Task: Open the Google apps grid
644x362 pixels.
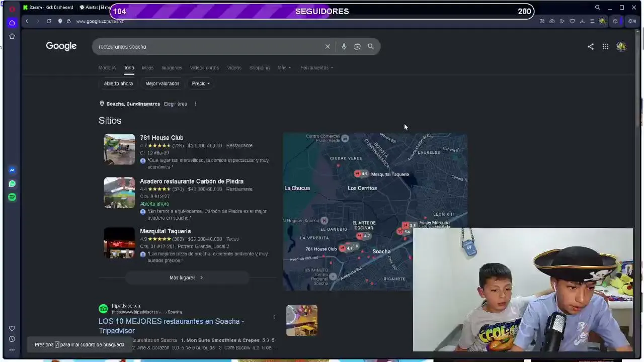Action: [x=605, y=46]
